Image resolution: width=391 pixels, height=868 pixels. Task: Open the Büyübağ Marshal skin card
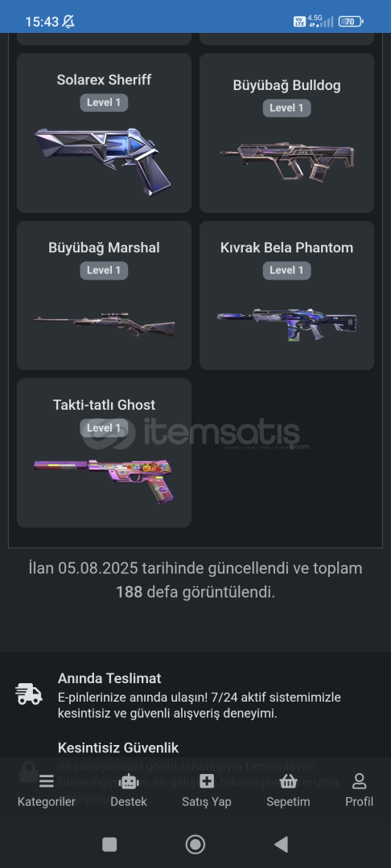click(104, 296)
